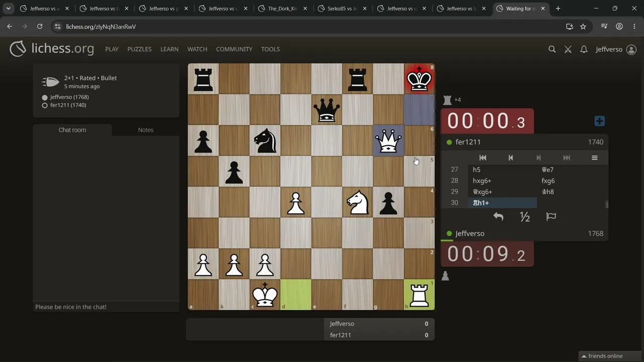Open the crossed swords challenges icon

568,49
